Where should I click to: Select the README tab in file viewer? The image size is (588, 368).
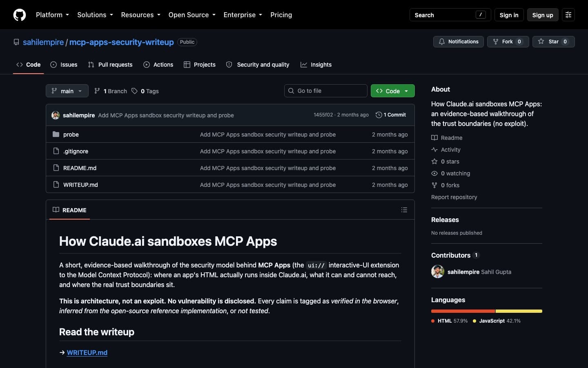69,210
